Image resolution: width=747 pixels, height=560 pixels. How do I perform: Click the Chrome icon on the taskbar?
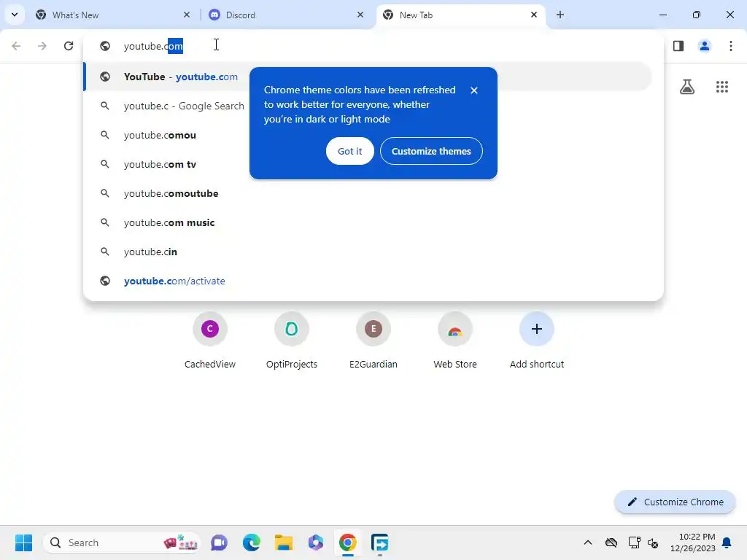pos(348,542)
